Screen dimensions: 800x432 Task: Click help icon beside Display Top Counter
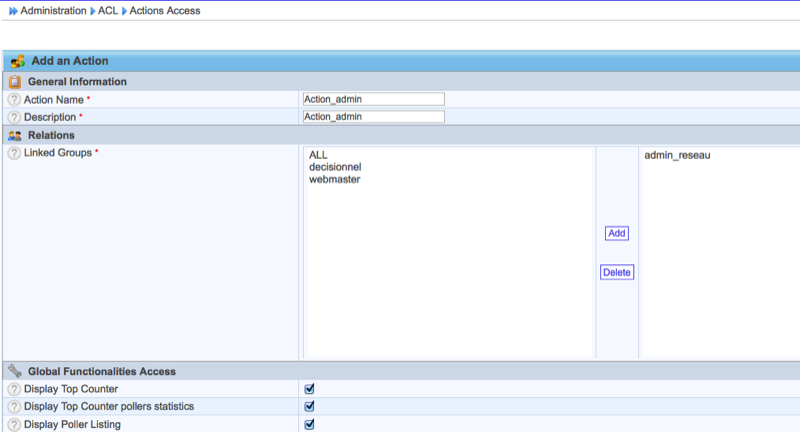pos(14,389)
